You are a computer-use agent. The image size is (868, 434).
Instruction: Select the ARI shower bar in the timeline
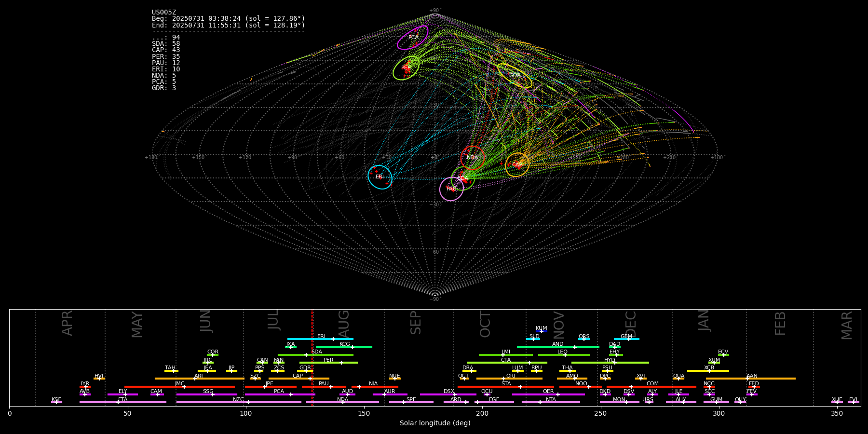pos(200,379)
